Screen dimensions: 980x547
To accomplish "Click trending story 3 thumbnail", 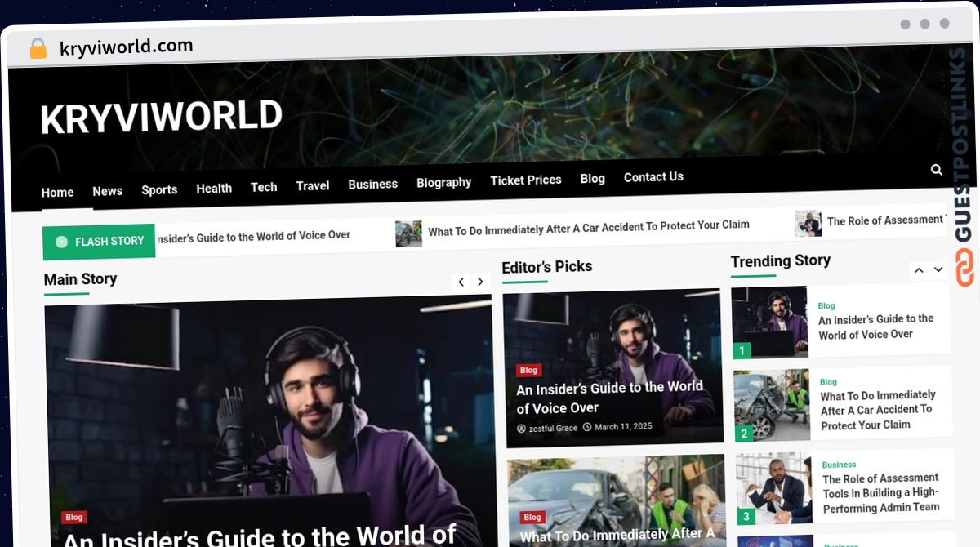I will [774, 489].
